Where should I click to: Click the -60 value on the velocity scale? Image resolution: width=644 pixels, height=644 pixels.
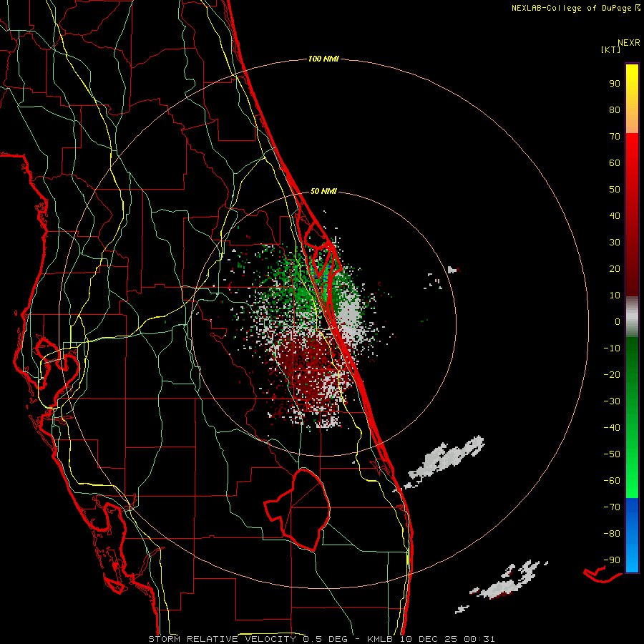[x=612, y=481]
